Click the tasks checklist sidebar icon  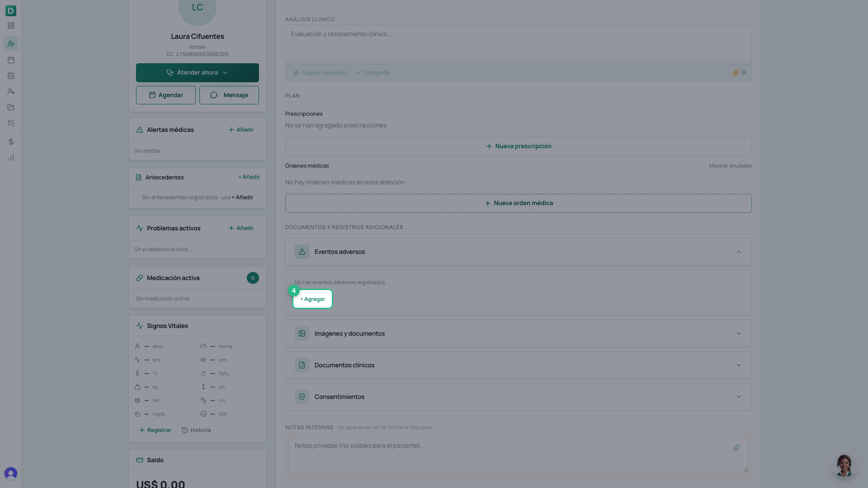(x=11, y=123)
